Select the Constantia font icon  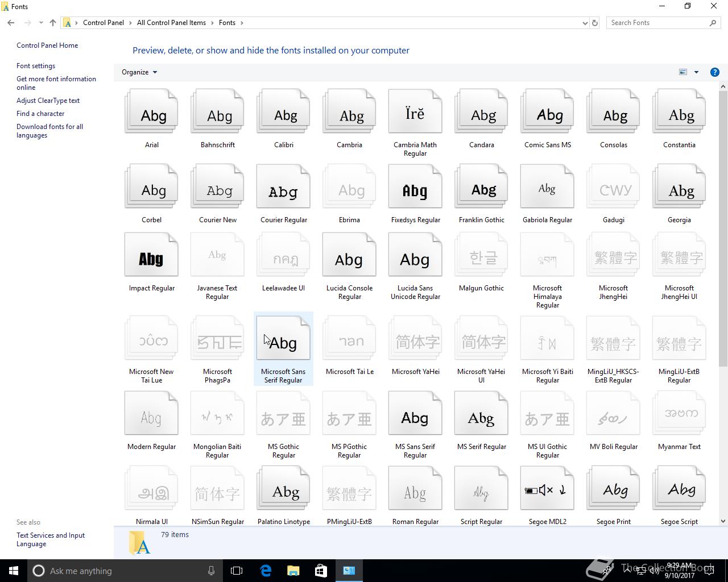(679, 111)
